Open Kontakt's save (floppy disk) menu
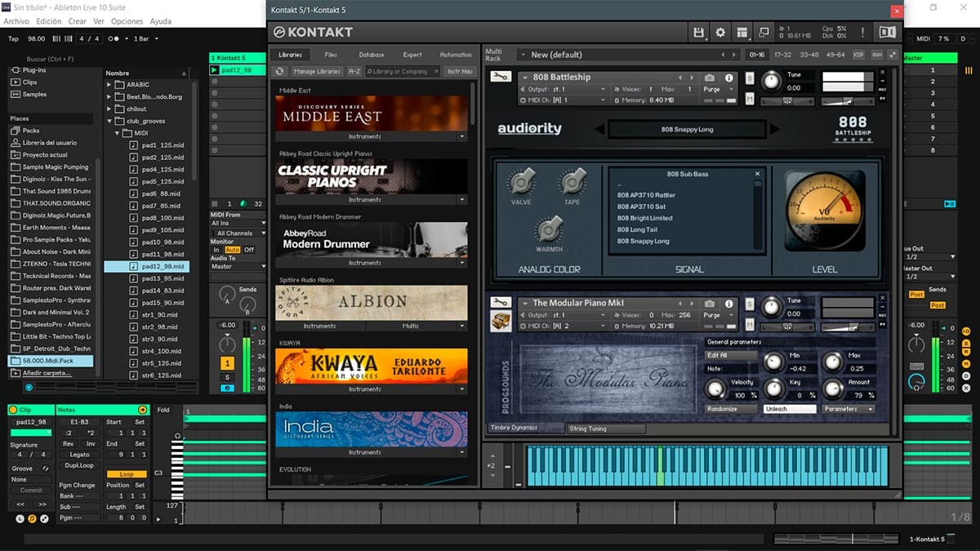 (x=699, y=32)
